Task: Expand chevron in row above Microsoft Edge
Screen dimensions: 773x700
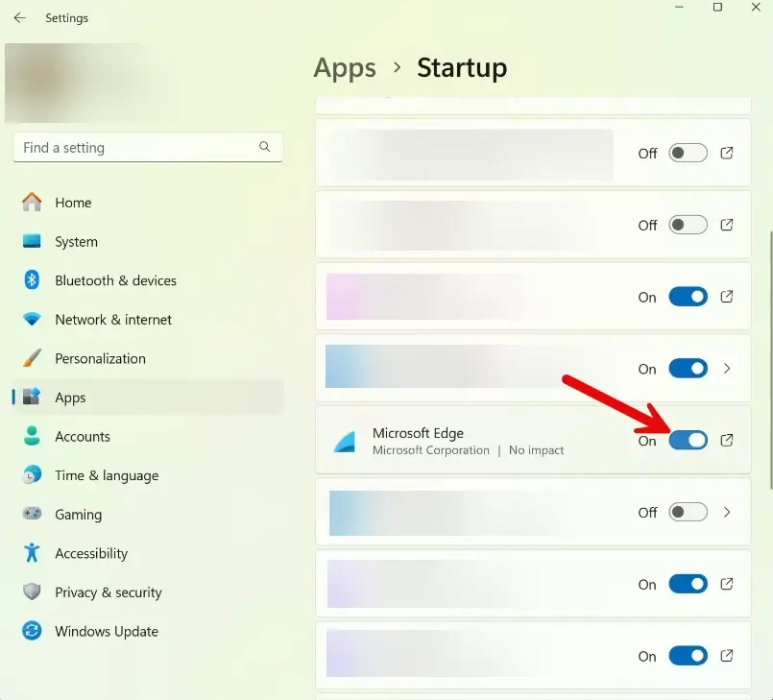Action: point(727,369)
